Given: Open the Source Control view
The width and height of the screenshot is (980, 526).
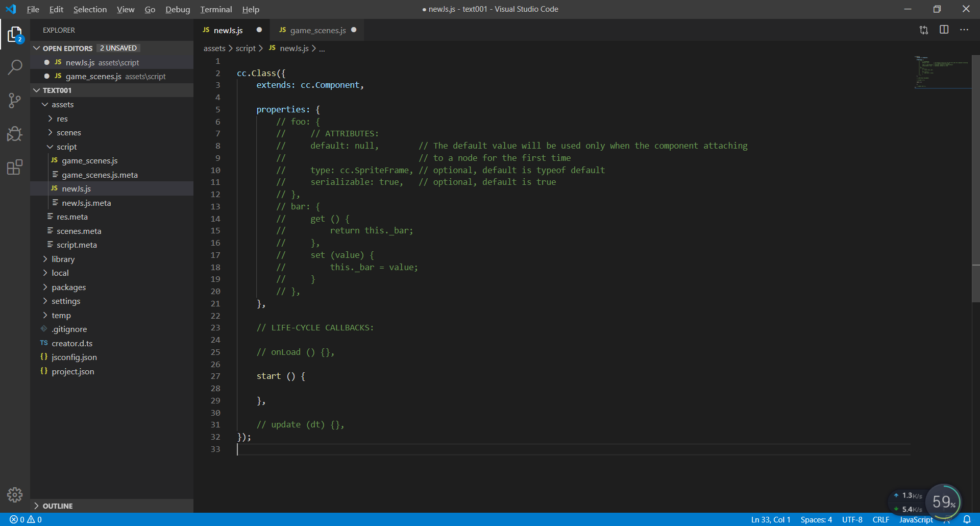Looking at the screenshot, I should coord(15,100).
